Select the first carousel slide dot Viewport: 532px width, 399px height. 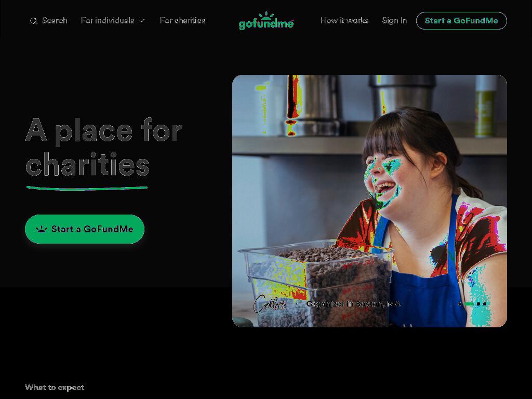tap(460, 304)
